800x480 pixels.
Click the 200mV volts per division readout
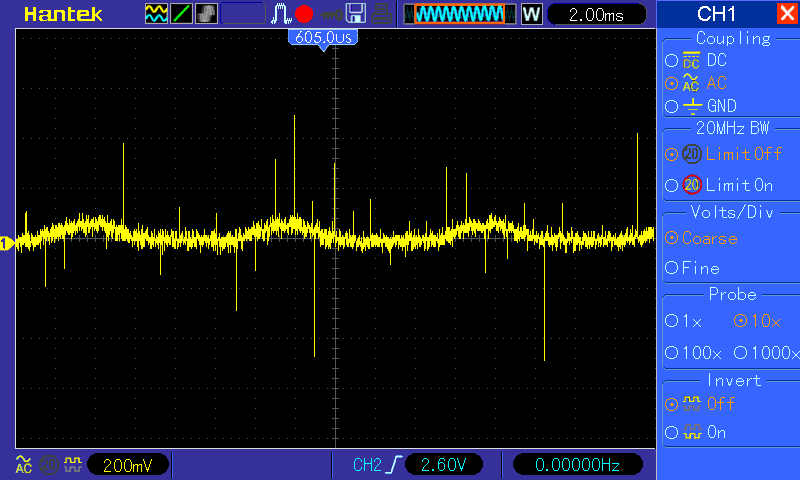[x=128, y=465]
